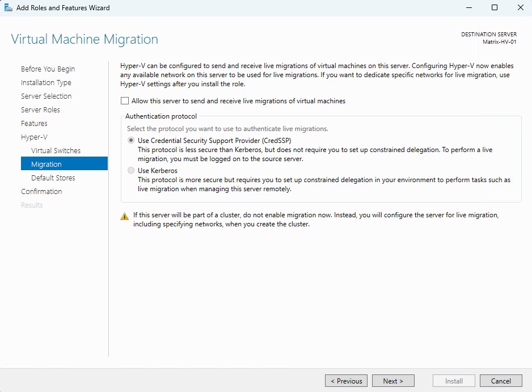Click the Previous button
This screenshot has width=532, height=392.
[x=346, y=381]
